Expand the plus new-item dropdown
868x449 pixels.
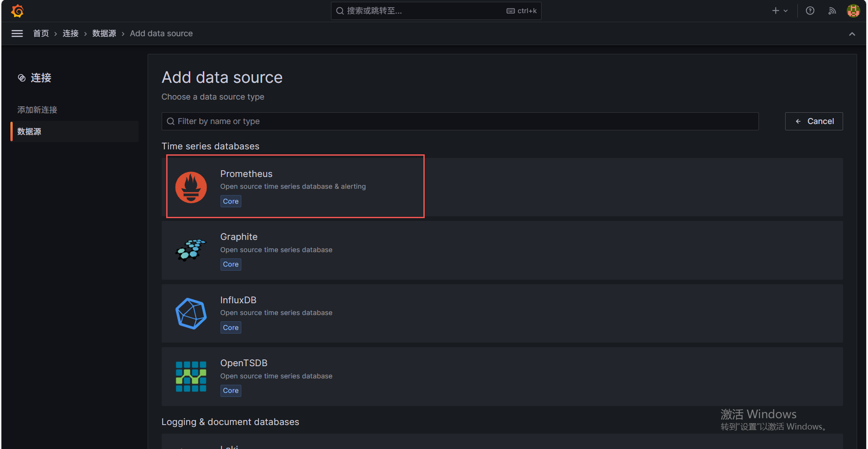click(x=780, y=11)
